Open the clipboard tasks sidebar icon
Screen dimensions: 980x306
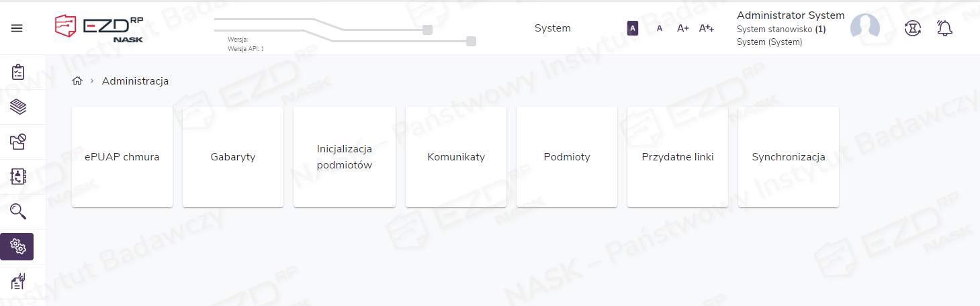point(18,72)
